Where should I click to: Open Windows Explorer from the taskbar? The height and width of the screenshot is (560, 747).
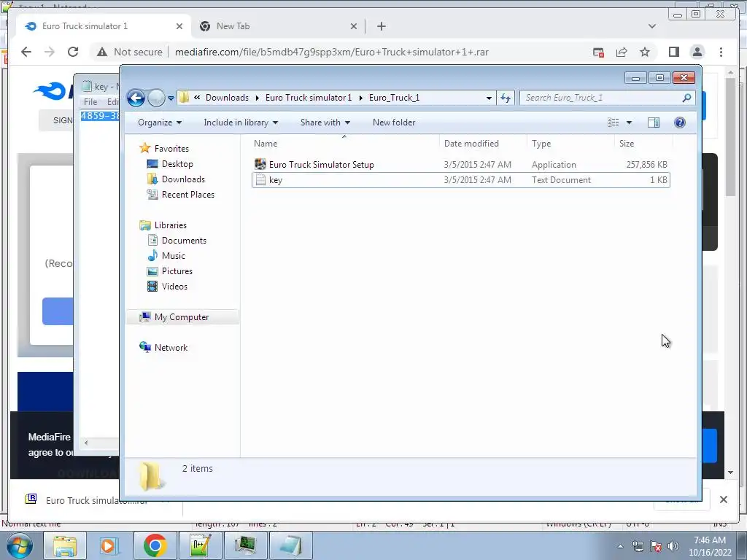tap(64, 545)
